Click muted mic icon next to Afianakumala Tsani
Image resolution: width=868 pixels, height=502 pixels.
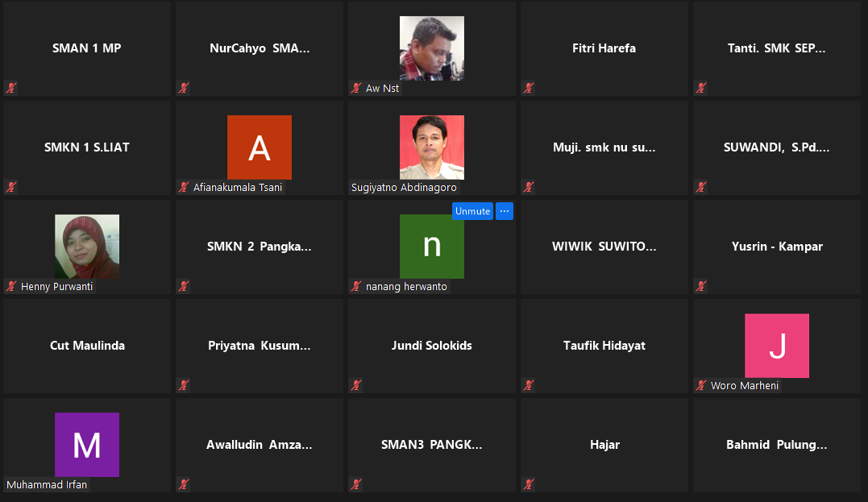[184, 187]
